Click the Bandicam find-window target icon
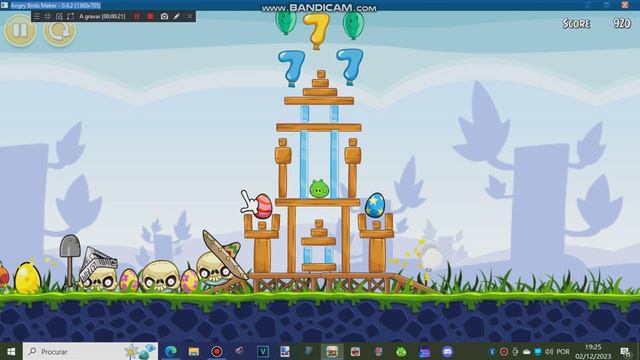 click(x=59, y=16)
